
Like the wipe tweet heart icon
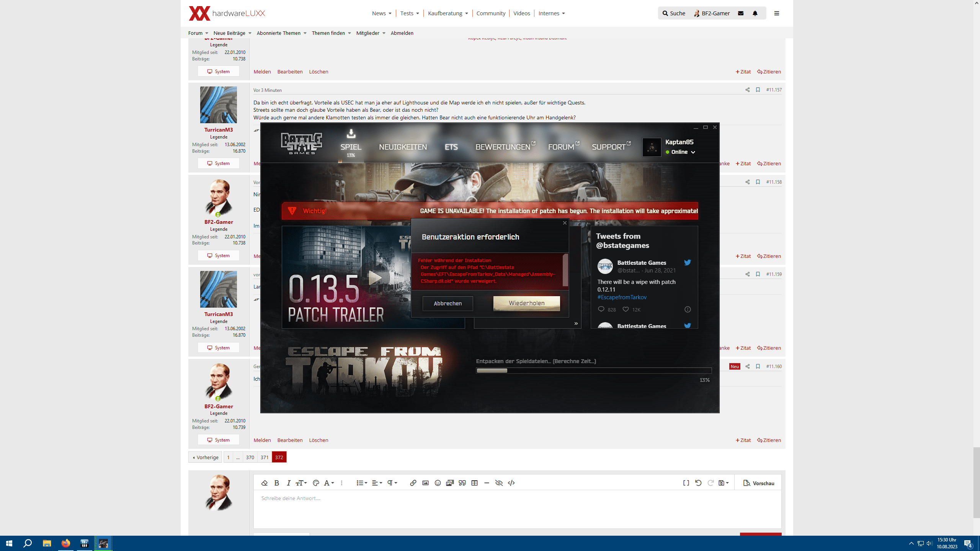coord(626,309)
